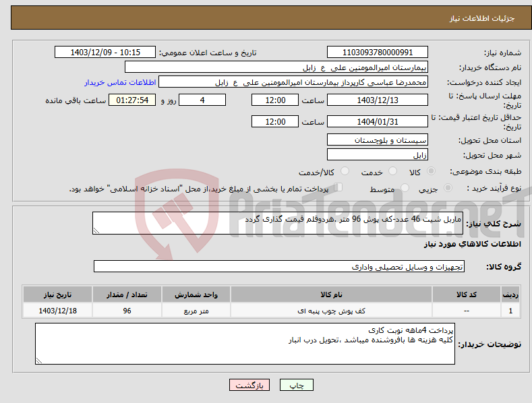Click the remaining days field showing 4

coord(202,100)
